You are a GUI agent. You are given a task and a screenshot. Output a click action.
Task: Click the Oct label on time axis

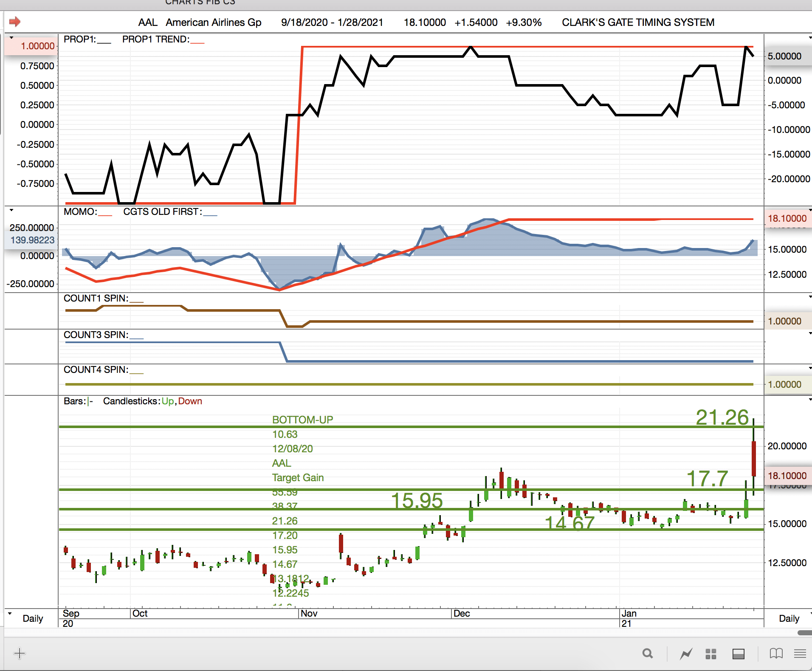click(x=140, y=613)
